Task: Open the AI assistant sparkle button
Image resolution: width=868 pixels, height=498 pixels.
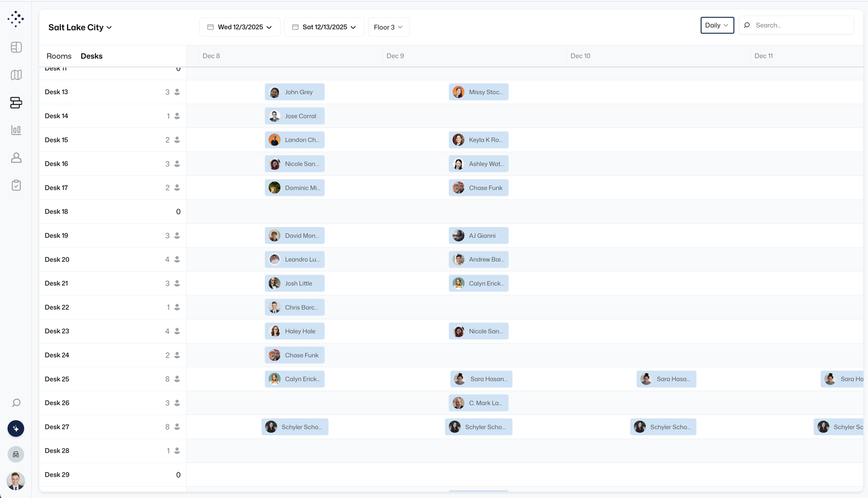Action: click(x=16, y=428)
